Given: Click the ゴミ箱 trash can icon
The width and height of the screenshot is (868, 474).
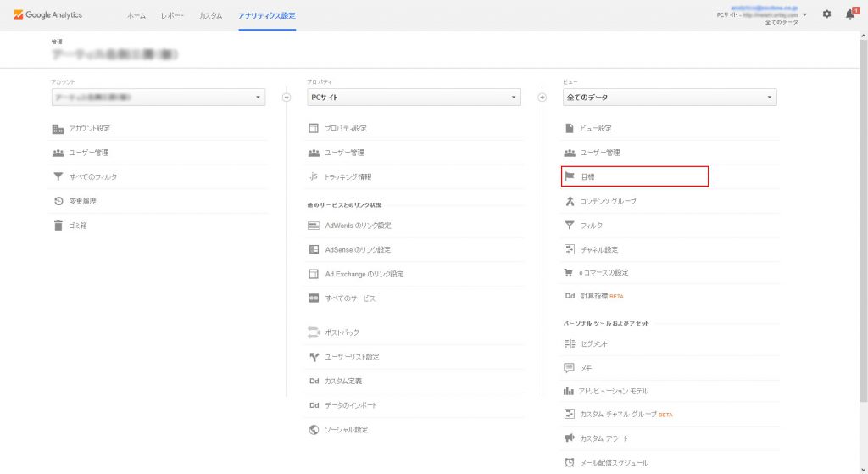Looking at the screenshot, I should click(x=58, y=226).
